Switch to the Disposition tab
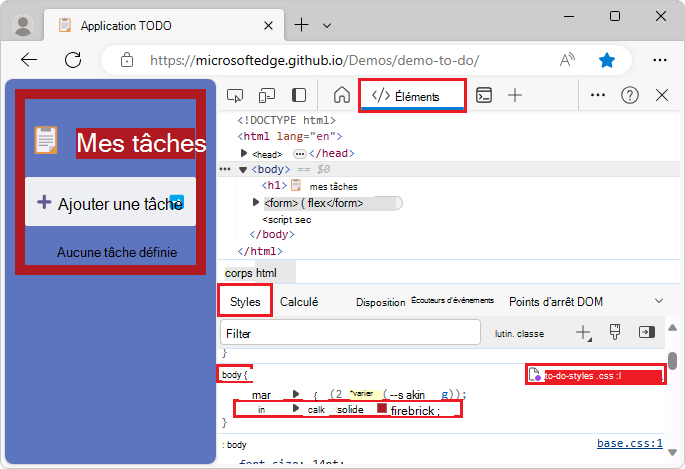 pos(381,302)
